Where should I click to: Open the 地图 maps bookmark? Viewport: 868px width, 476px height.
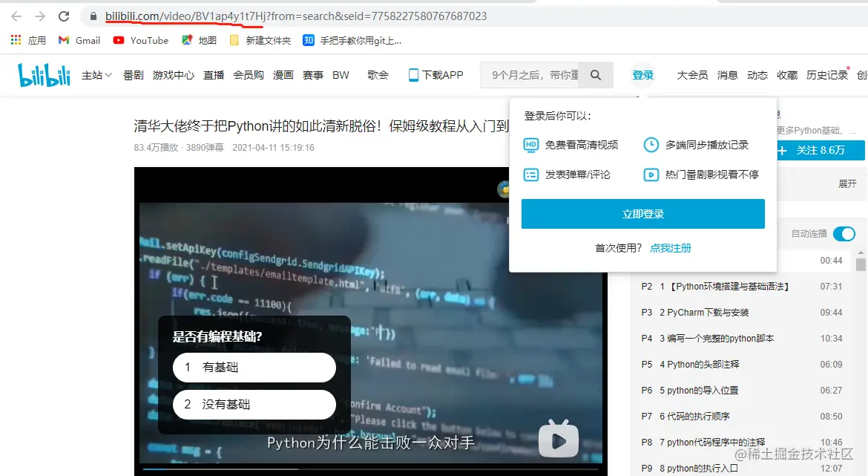pyautogui.click(x=200, y=40)
